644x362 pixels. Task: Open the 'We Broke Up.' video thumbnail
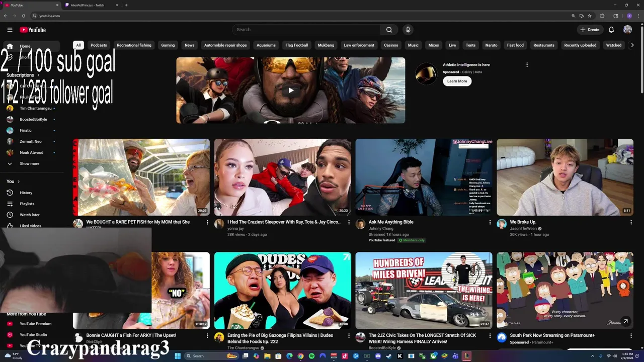click(x=565, y=177)
